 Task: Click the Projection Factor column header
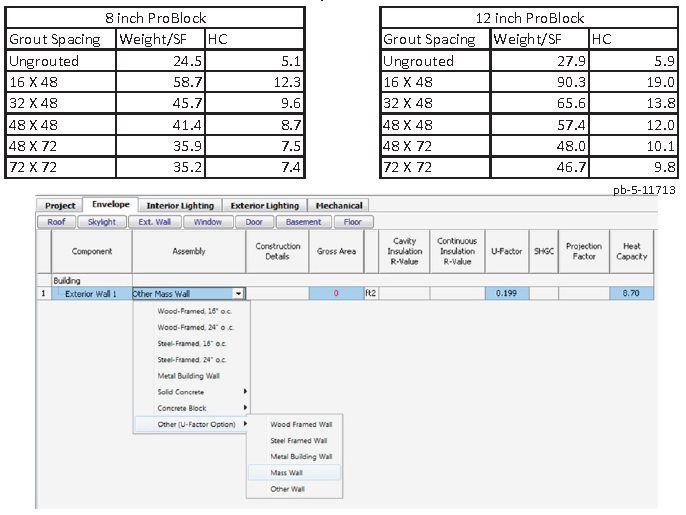tap(584, 251)
